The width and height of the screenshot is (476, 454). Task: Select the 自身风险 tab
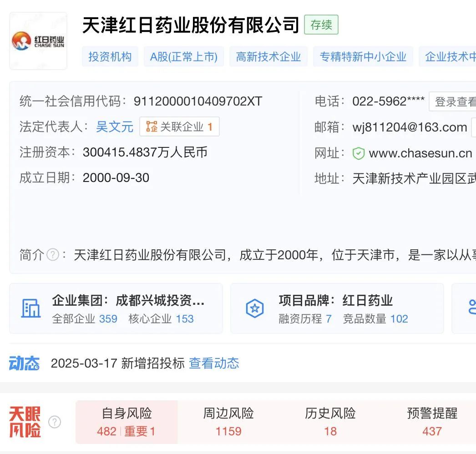pyautogui.click(x=127, y=422)
